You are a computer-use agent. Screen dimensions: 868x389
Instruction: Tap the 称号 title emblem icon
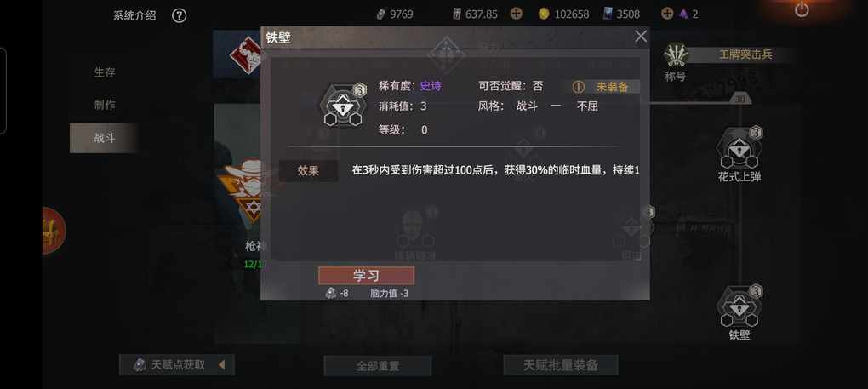coord(676,56)
